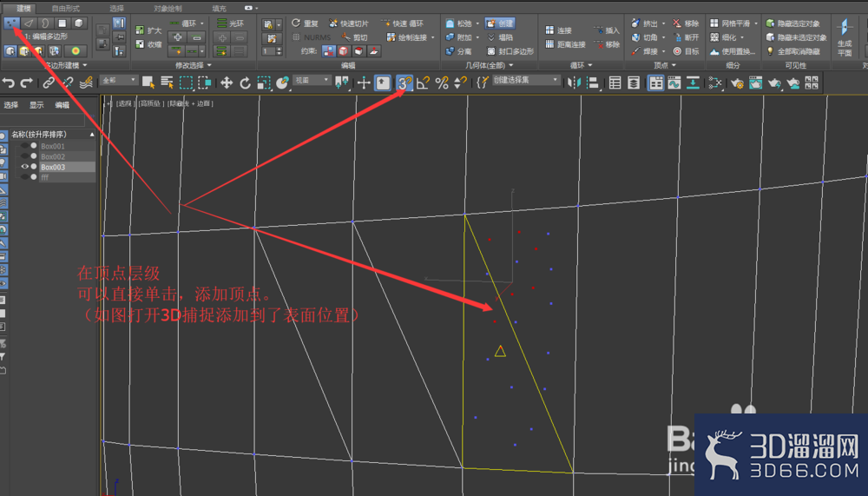Select Box001 in scene explorer list

coord(53,146)
